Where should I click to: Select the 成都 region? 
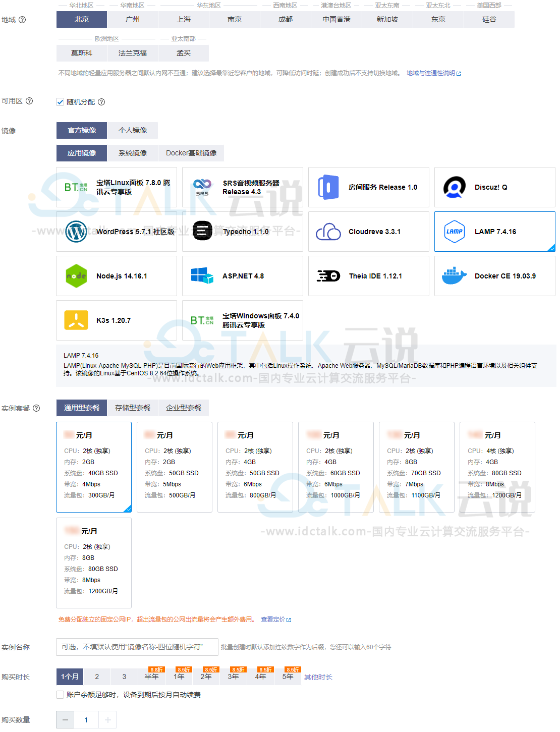click(286, 19)
